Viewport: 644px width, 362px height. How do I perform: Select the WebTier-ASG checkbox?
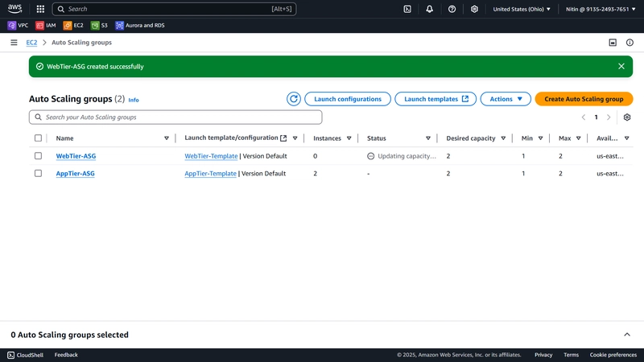click(38, 156)
